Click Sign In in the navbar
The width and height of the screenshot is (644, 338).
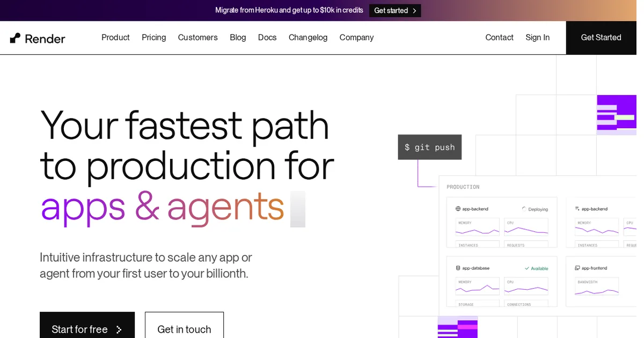coord(537,38)
